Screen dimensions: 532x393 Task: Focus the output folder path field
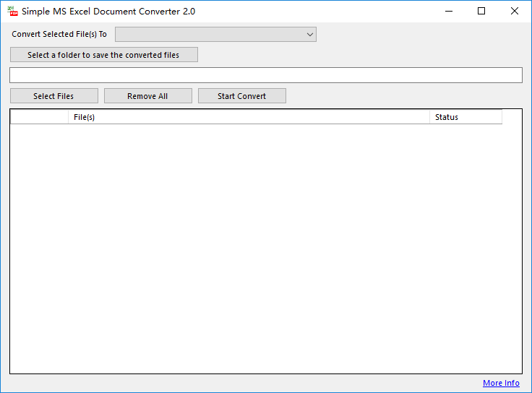[x=266, y=75]
